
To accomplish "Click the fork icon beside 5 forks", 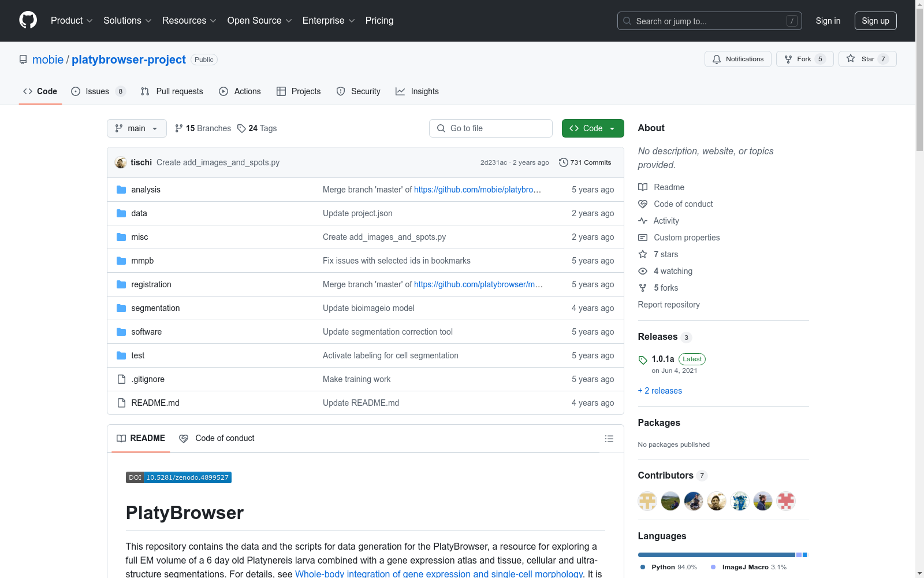I will (643, 288).
